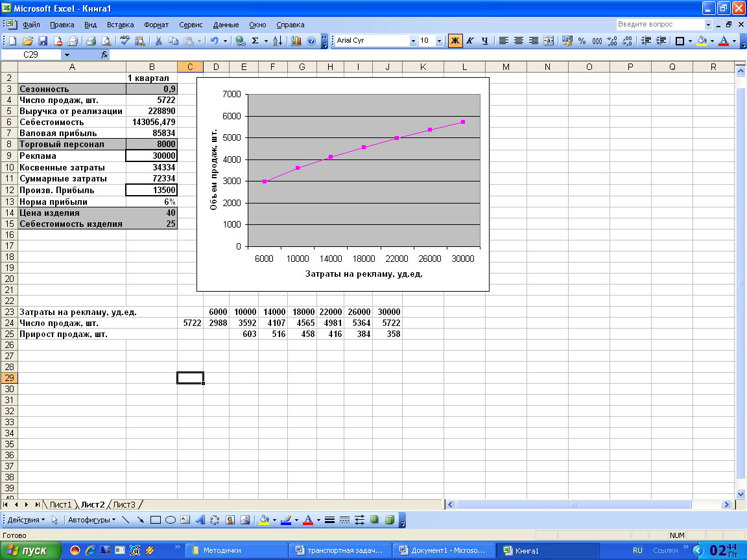
Task: Click the yellow fill color bucket in formatting toolbar
Action: (702, 41)
